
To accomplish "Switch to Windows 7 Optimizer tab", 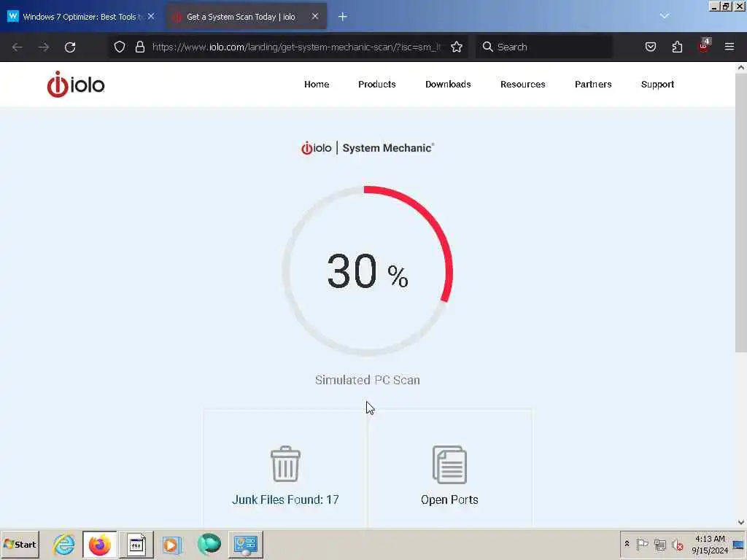I will (x=82, y=17).
